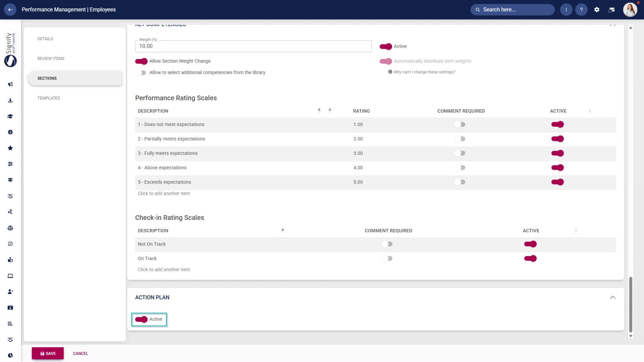644x362 pixels.
Task: Open the user with plus sidebar icon
Action: 10,292
